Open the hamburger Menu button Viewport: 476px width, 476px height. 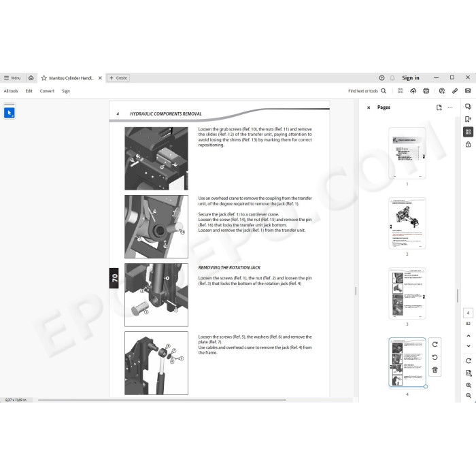(x=12, y=78)
